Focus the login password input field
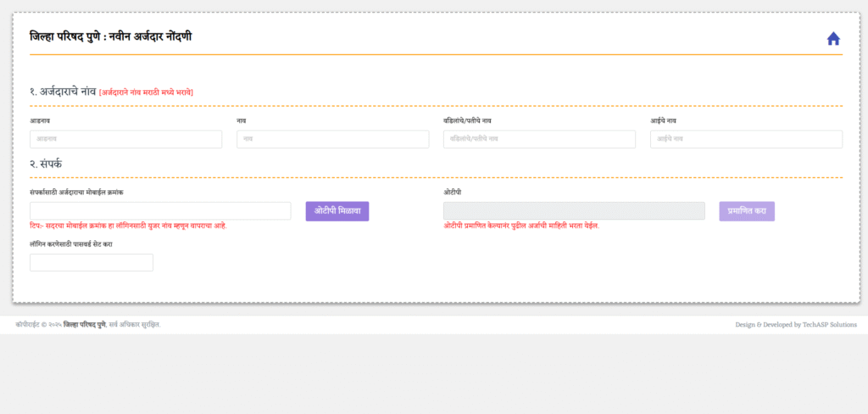 (x=92, y=263)
